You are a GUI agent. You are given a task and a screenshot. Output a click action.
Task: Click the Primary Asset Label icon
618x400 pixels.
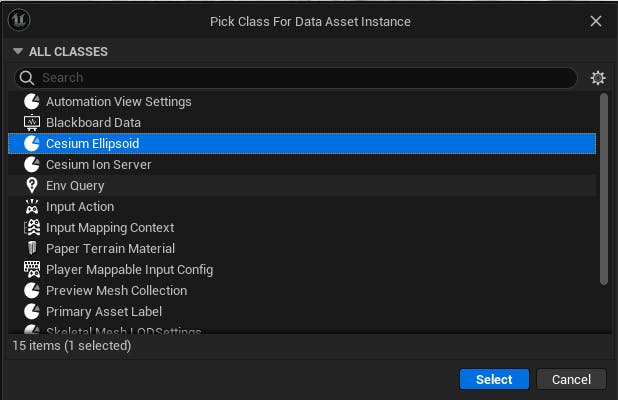(32, 311)
